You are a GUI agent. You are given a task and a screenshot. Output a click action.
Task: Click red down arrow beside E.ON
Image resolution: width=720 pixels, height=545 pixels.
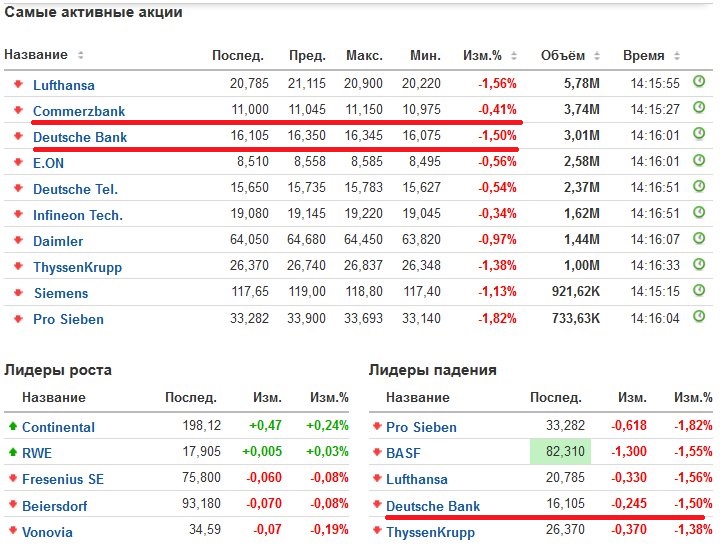pyautogui.click(x=18, y=162)
